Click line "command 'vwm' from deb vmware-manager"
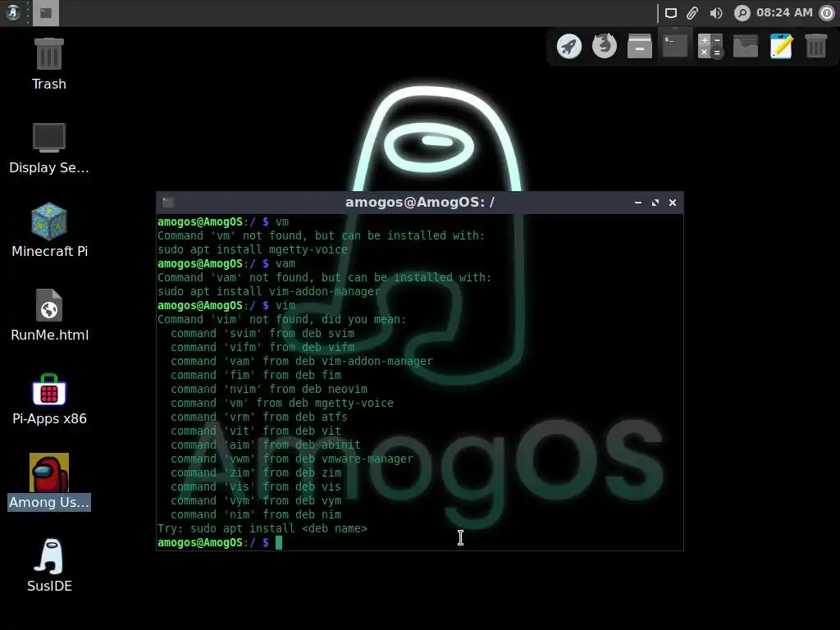840x630 pixels. coord(292,459)
